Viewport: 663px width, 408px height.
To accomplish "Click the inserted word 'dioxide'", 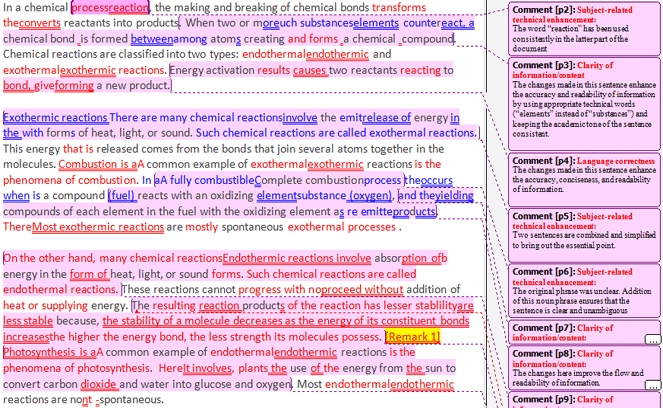I will coord(99,384).
